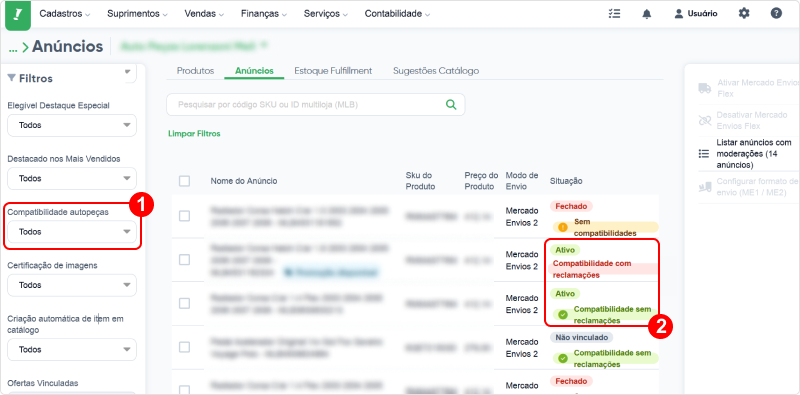
Task: Open the notifications bell icon
Action: (646, 14)
